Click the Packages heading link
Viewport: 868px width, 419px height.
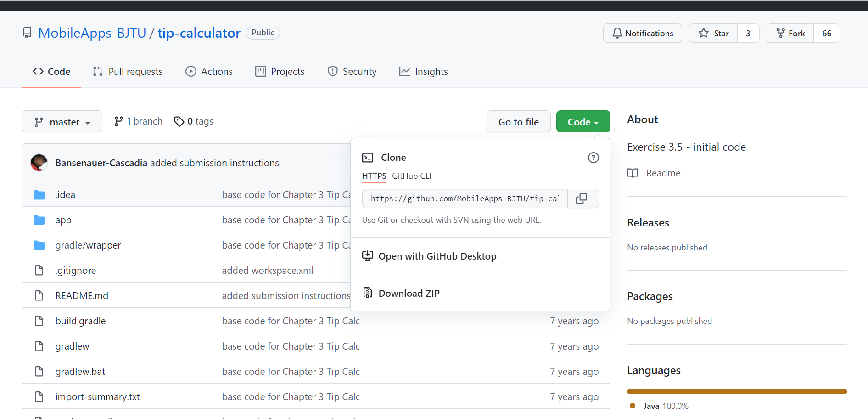coord(650,296)
